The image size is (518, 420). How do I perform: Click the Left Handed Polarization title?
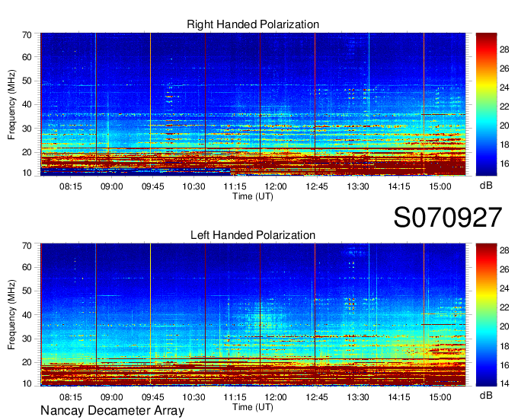coord(253,235)
